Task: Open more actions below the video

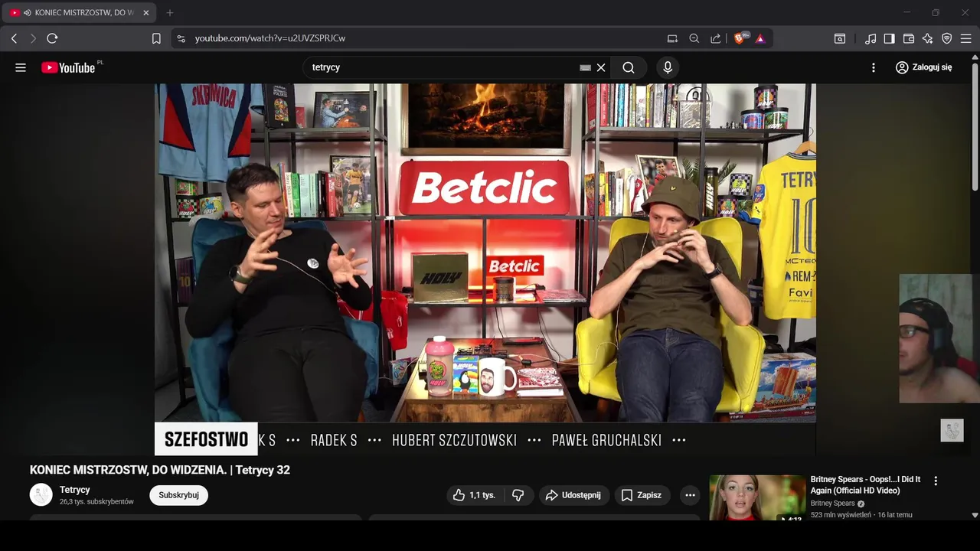Action: coord(690,495)
